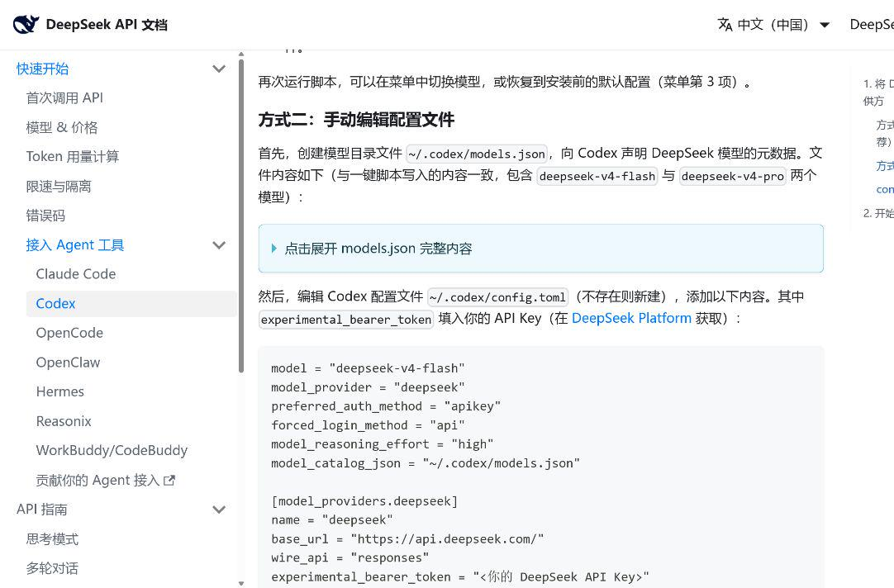This screenshot has height=588, width=894.
Task: Click the deepseek-v4-flash inline code
Action: [x=597, y=176]
